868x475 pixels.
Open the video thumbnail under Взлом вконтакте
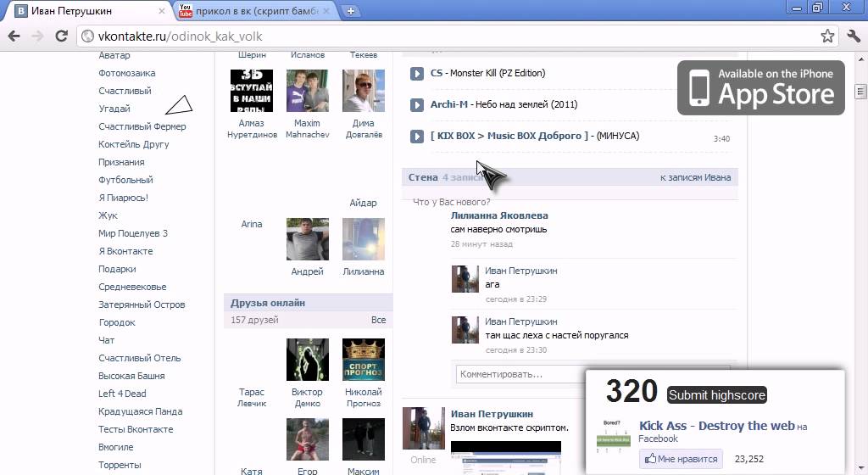[506, 458]
